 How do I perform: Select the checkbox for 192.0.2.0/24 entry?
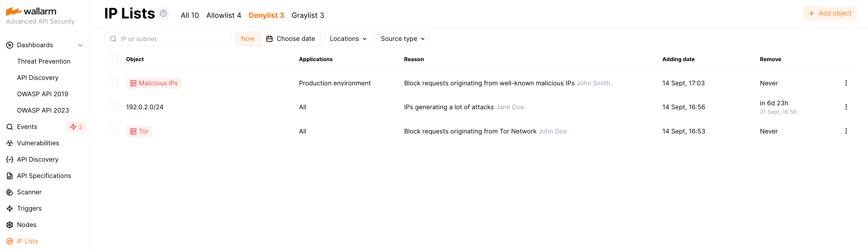(x=113, y=107)
